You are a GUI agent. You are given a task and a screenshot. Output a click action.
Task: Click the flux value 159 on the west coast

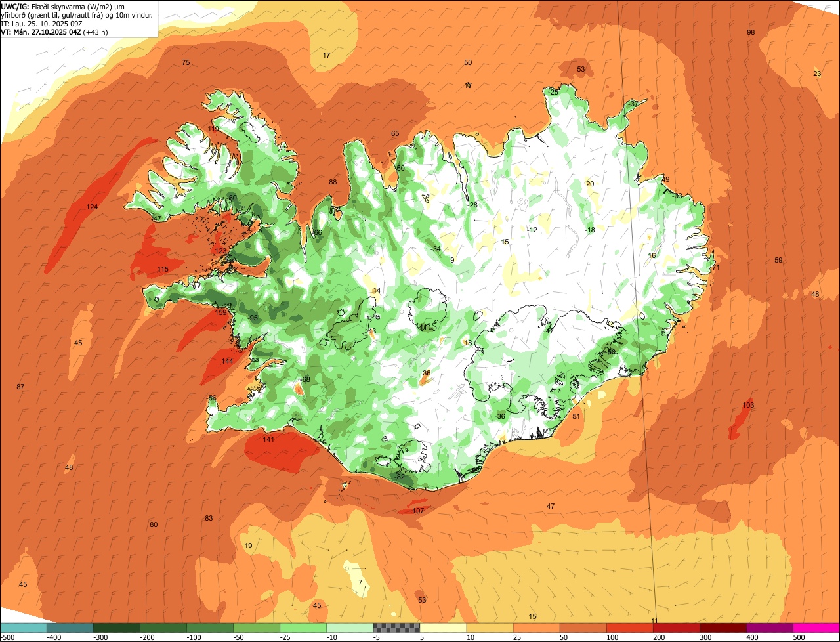coord(221,312)
